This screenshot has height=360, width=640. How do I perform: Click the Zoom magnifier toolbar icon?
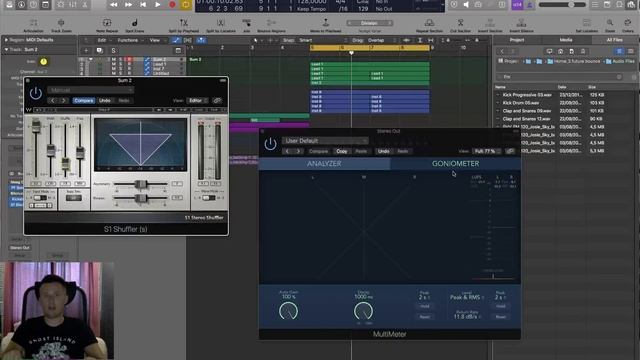(x=610, y=23)
